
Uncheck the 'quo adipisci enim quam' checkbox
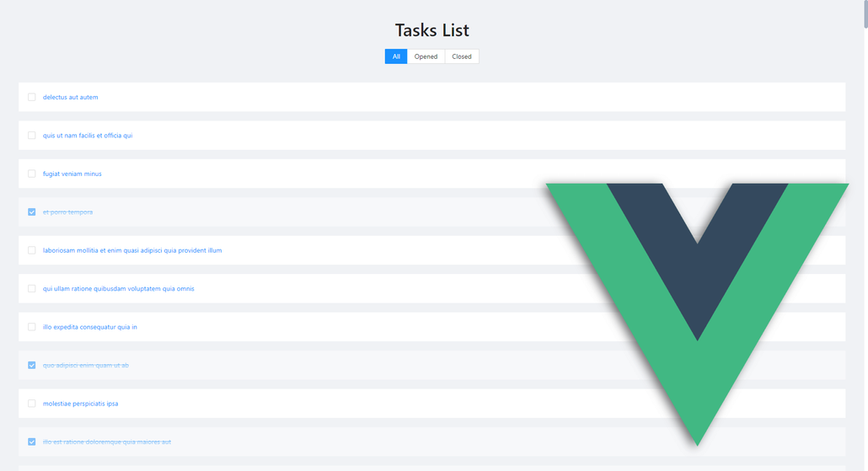tap(32, 366)
